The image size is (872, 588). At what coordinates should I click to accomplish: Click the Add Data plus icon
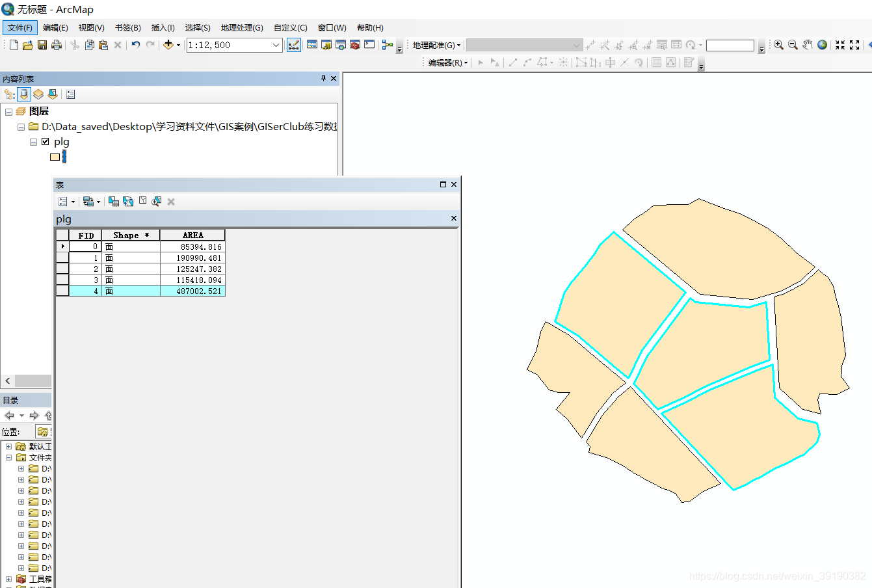click(x=168, y=45)
